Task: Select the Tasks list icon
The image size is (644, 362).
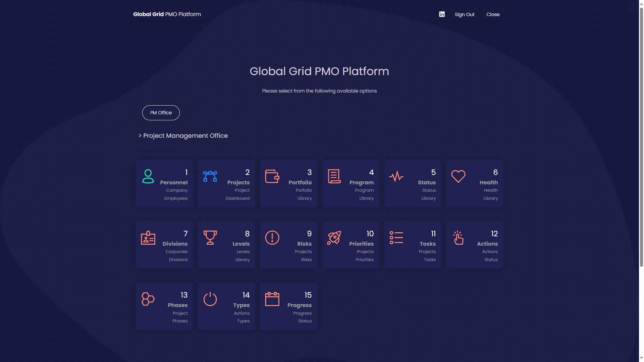Action: click(396, 238)
